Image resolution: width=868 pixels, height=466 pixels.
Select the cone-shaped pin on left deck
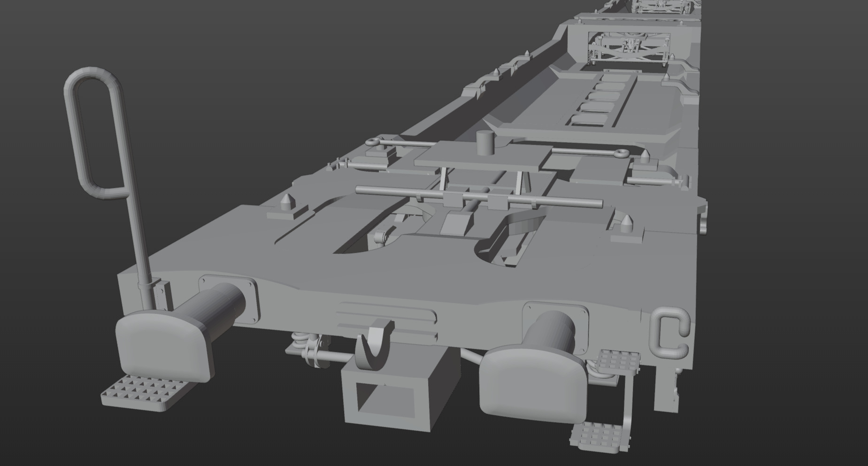pos(287,203)
